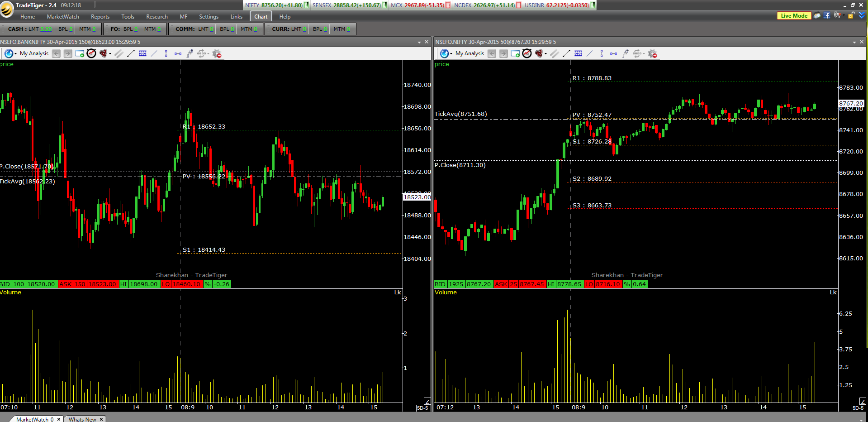Click My Analysis in BANKNIFTY chart toolbar
This screenshot has width=868, height=422.
[x=34, y=53]
